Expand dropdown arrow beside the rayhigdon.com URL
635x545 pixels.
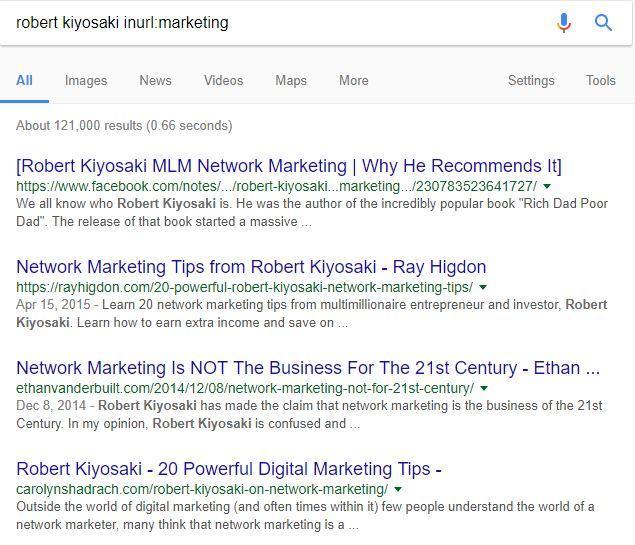[483, 287]
